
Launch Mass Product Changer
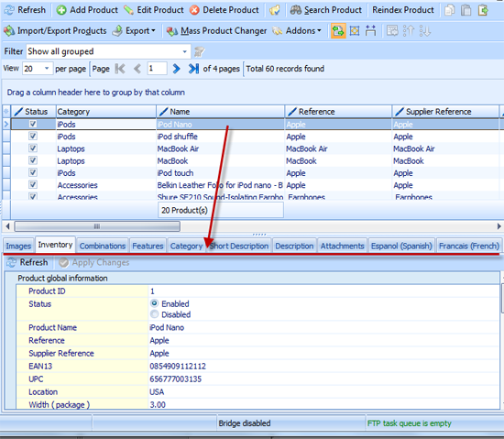[216, 31]
